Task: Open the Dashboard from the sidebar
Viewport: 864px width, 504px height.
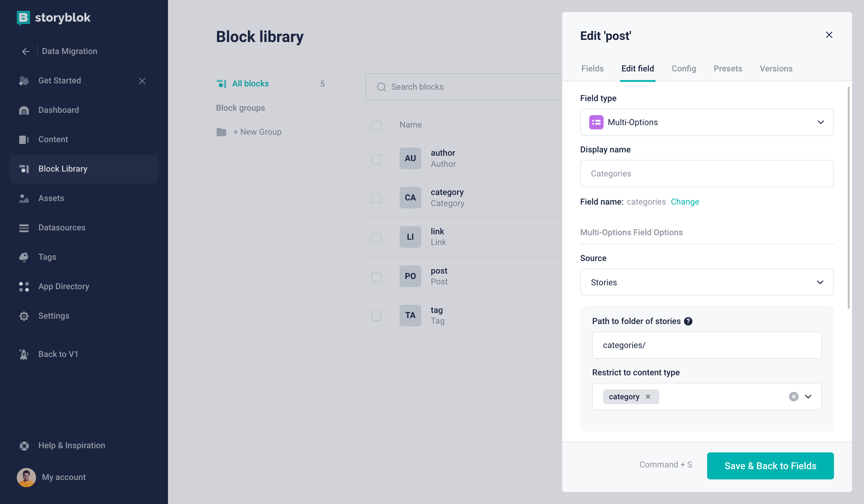Action: [58, 110]
